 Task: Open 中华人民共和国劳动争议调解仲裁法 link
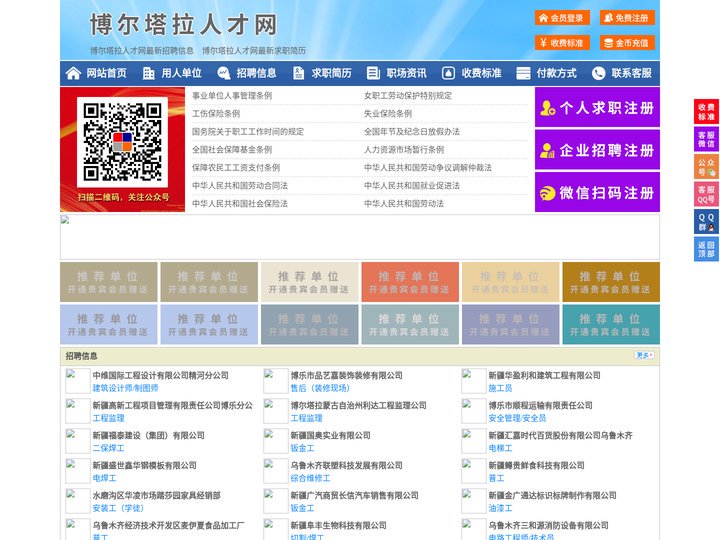point(428,167)
